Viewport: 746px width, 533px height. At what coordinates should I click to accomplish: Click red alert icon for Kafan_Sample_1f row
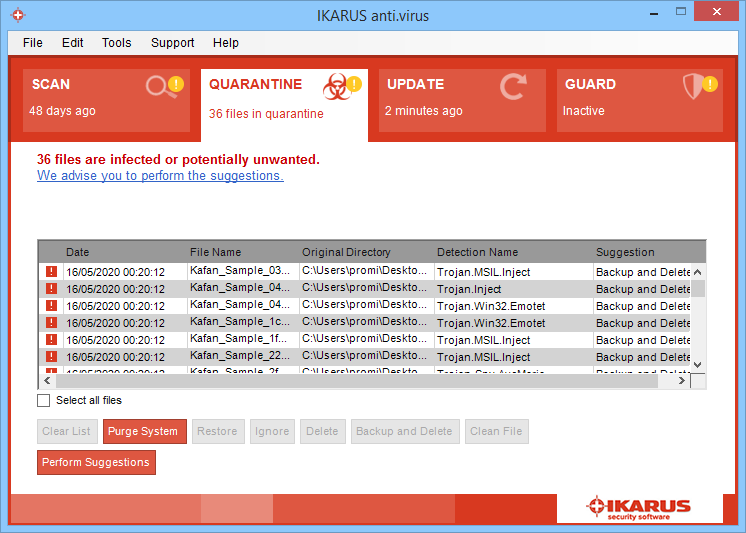pos(51,340)
